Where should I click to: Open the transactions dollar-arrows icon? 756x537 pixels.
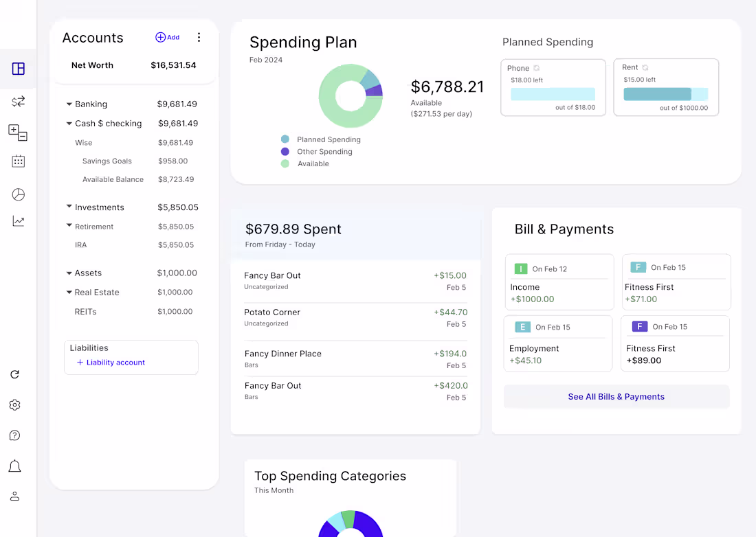click(19, 102)
